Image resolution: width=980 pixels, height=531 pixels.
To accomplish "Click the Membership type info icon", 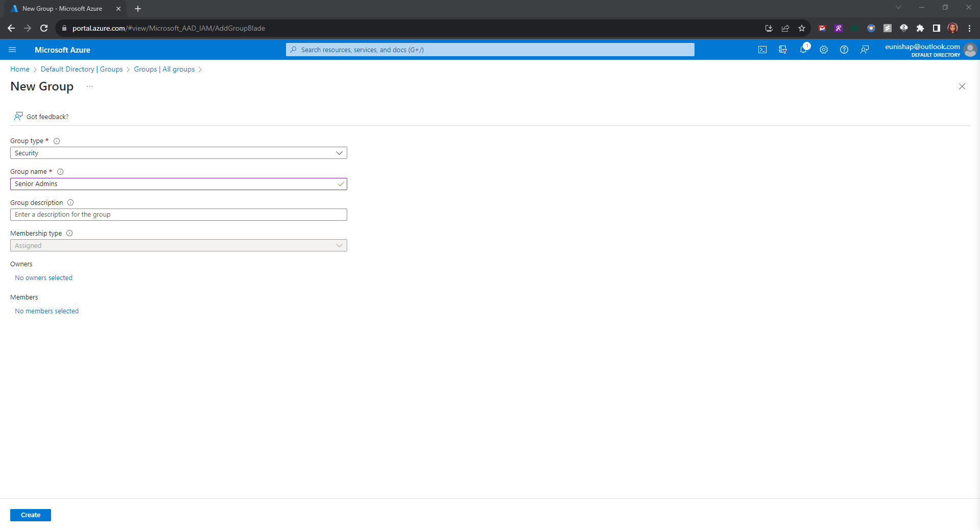I will pyautogui.click(x=69, y=234).
